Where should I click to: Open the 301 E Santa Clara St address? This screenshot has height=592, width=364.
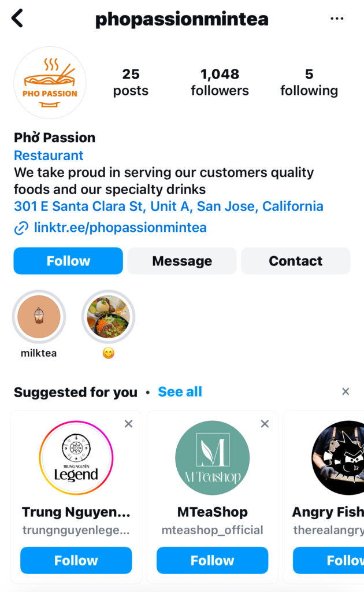pyautogui.click(x=168, y=206)
